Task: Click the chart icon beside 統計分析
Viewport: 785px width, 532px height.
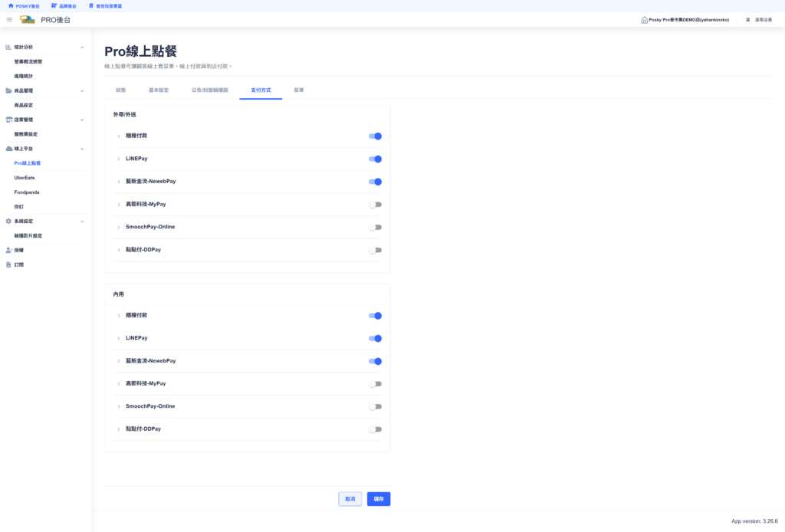Action: click(8, 47)
